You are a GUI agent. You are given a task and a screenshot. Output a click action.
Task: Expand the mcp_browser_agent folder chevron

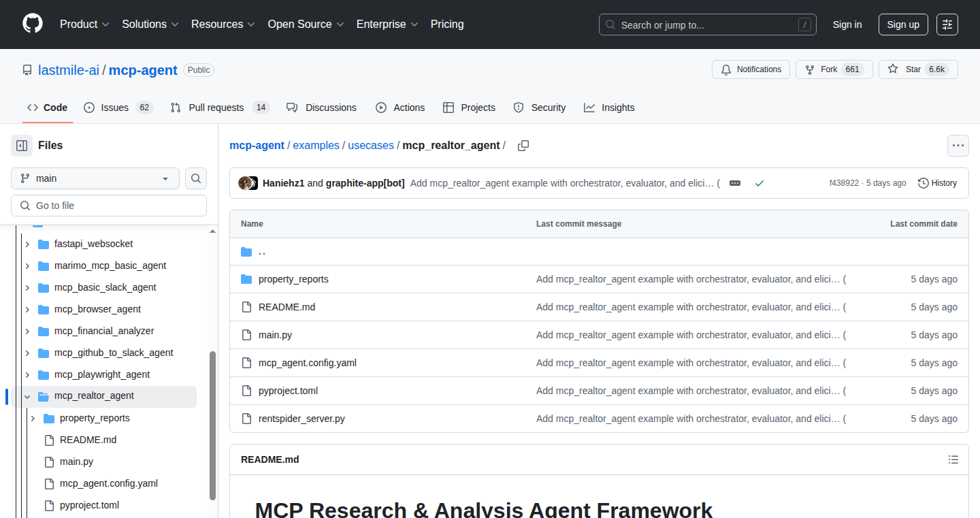(27, 309)
